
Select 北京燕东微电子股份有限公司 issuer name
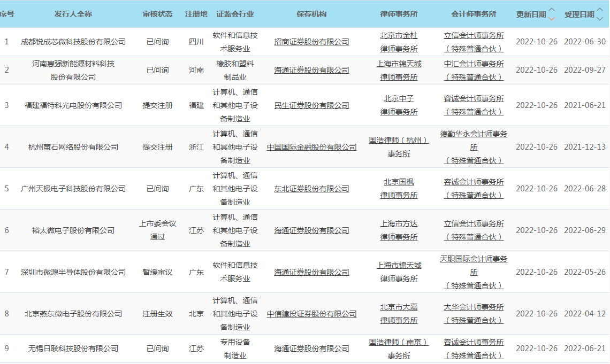point(73,314)
